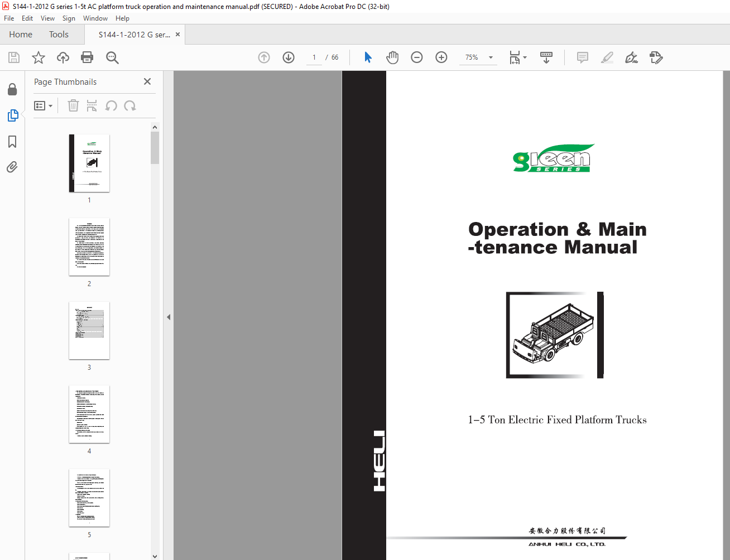The height and width of the screenshot is (560, 730).
Task: Zoom in with plus icon
Action: click(x=441, y=57)
